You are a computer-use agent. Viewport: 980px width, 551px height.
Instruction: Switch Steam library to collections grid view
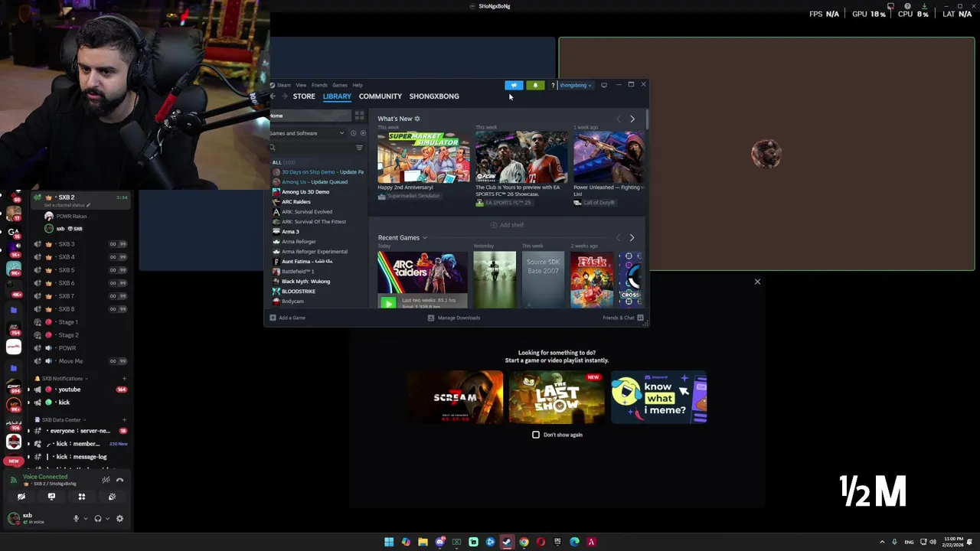tap(359, 116)
